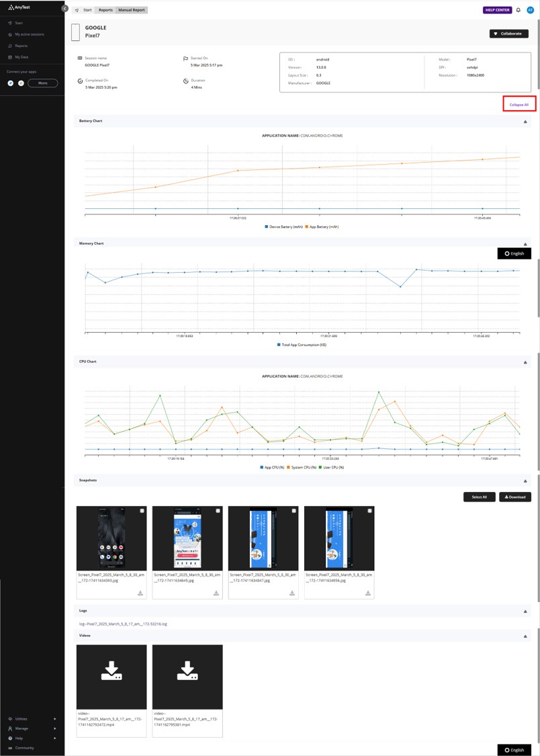Click the white app connector icon beside More
Image resolution: width=540 pixels, height=756 pixels.
(21, 83)
